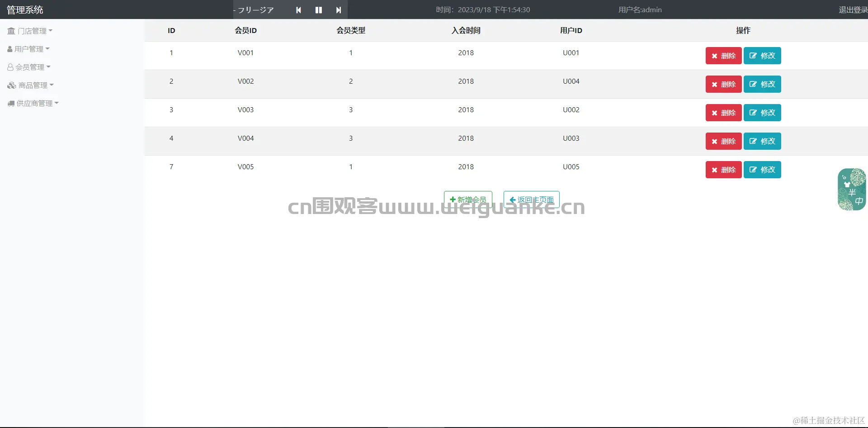Click the current time display
The height and width of the screenshot is (428, 868).
click(x=483, y=10)
